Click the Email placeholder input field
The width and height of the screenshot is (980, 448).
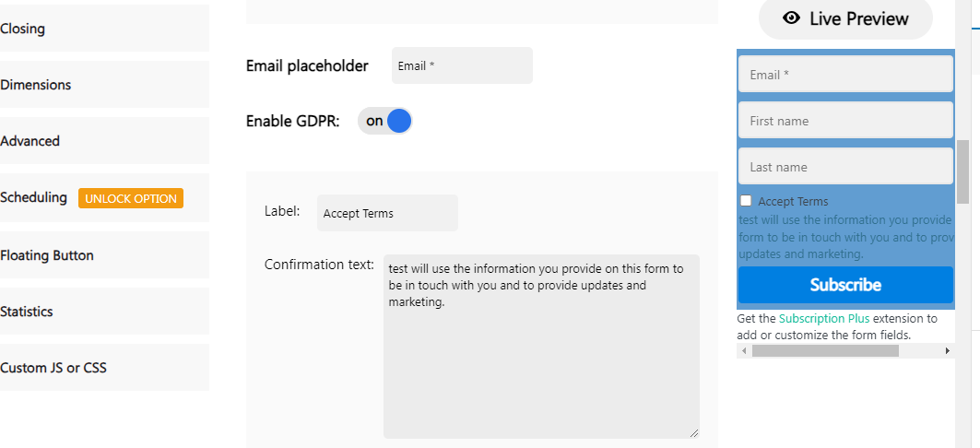tap(463, 65)
